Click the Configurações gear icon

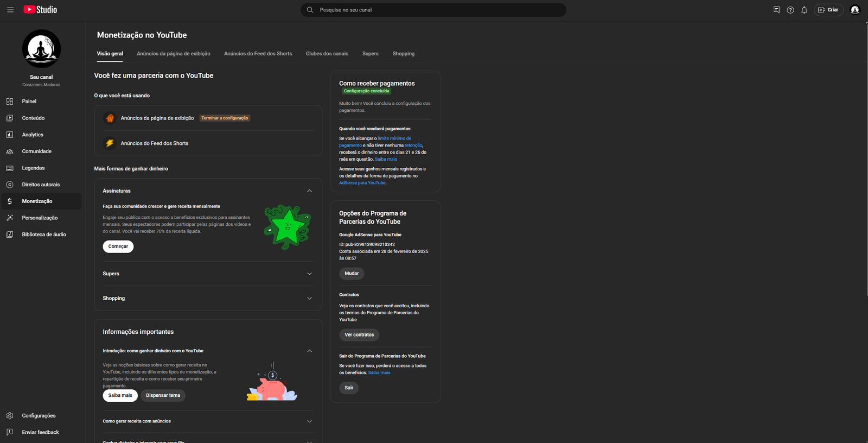10,416
